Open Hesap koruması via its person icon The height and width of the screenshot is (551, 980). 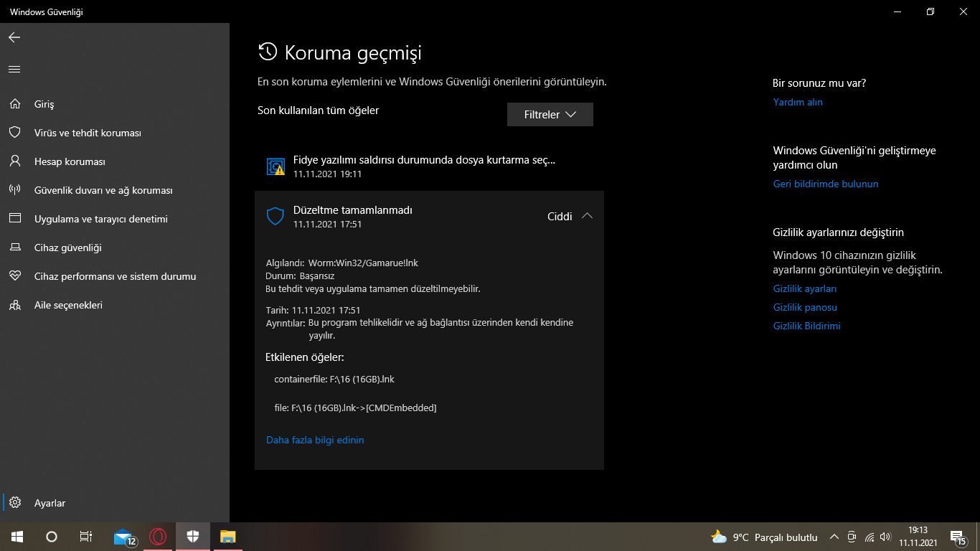(x=14, y=161)
